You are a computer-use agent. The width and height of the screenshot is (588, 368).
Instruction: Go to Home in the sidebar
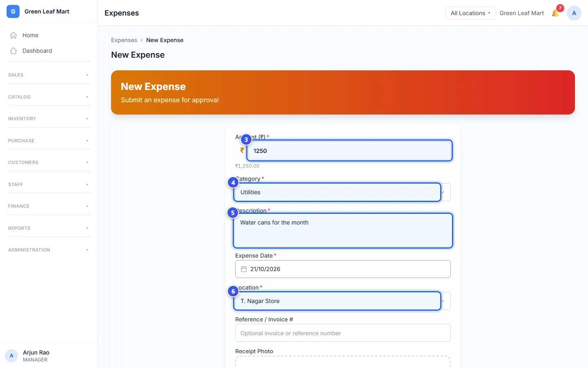[x=49, y=35]
